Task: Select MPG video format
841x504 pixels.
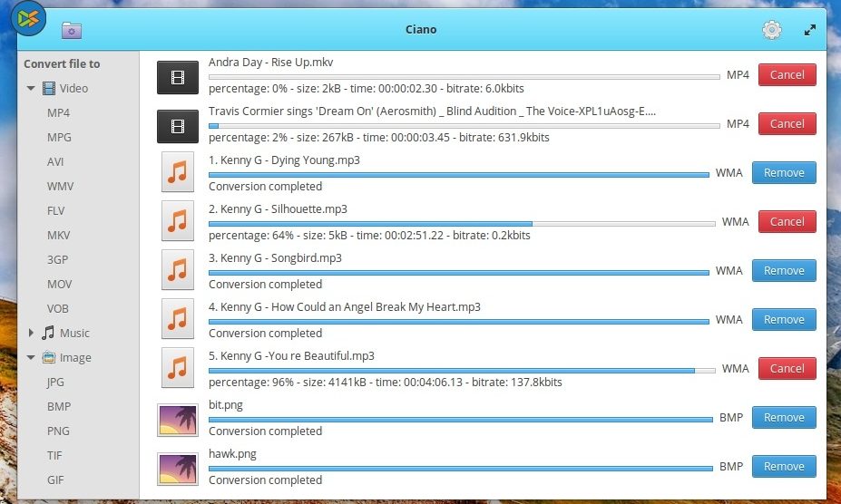Action: pyautogui.click(x=59, y=137)
